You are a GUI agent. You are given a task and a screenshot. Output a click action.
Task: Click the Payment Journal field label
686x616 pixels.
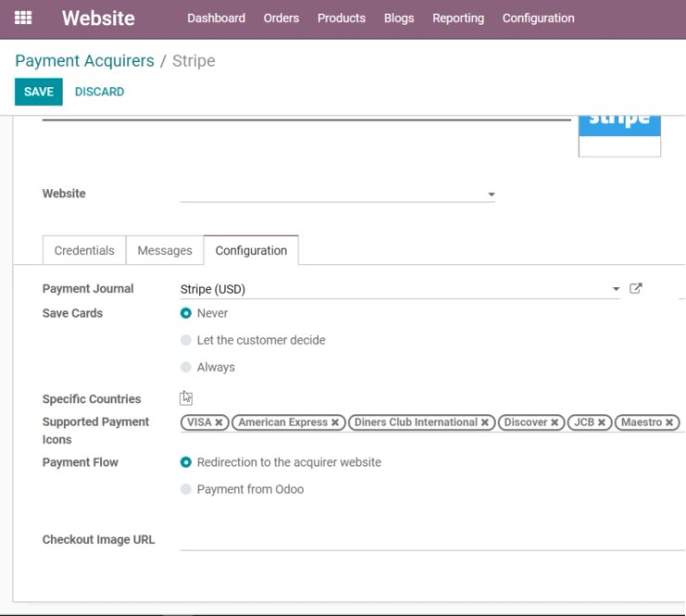88,289
